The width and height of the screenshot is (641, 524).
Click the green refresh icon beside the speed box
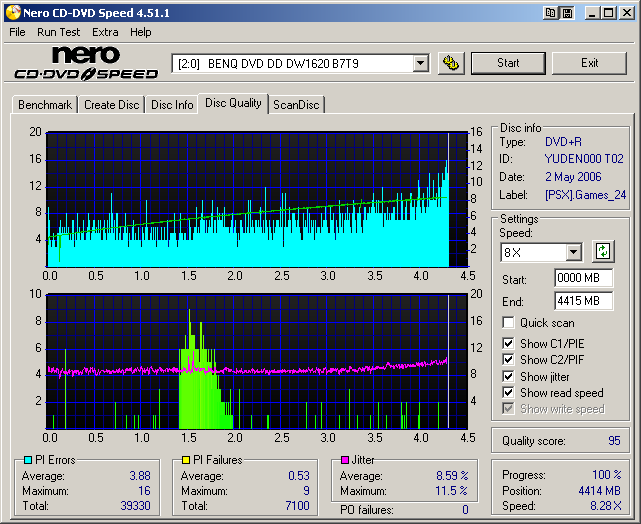[602, 251]
